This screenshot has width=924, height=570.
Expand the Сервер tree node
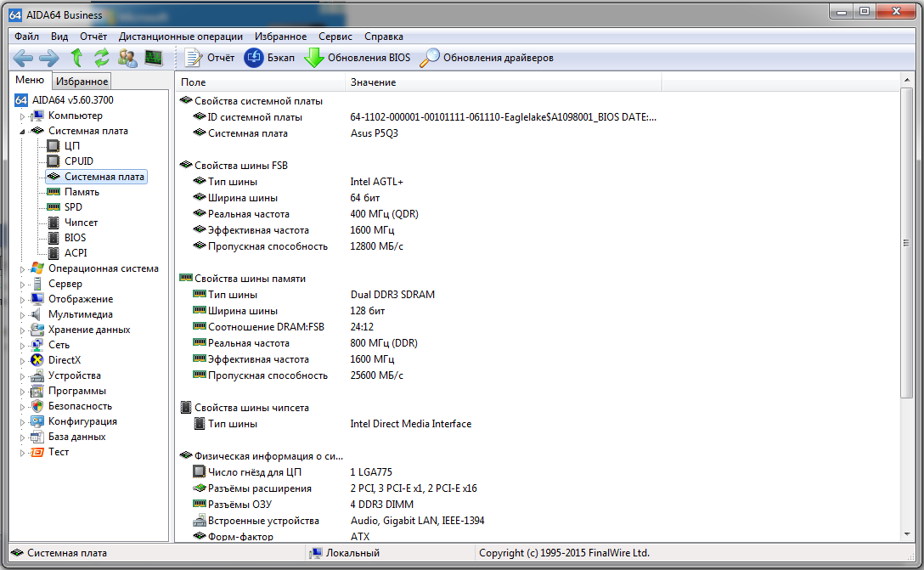(x=22, y=284)
